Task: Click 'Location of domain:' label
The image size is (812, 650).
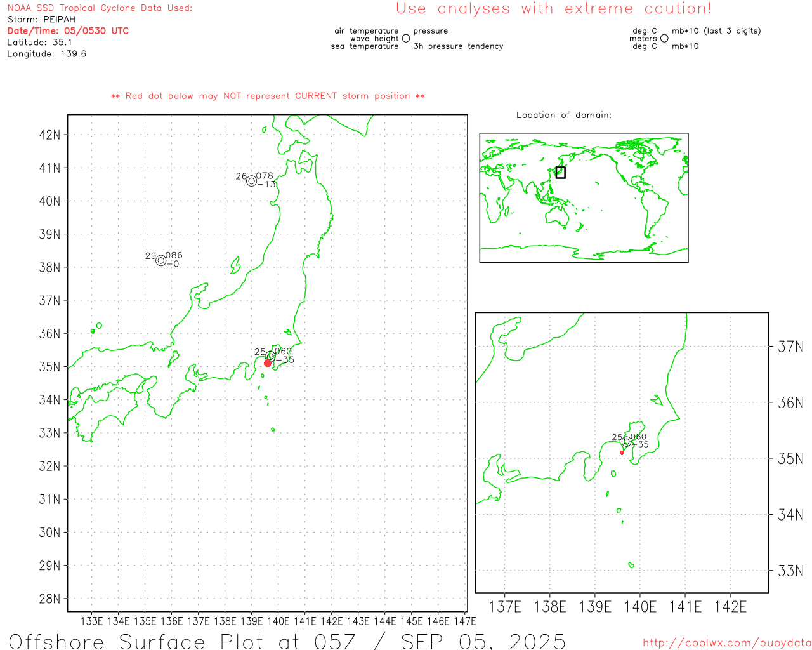Action: (x=564, y=115)
